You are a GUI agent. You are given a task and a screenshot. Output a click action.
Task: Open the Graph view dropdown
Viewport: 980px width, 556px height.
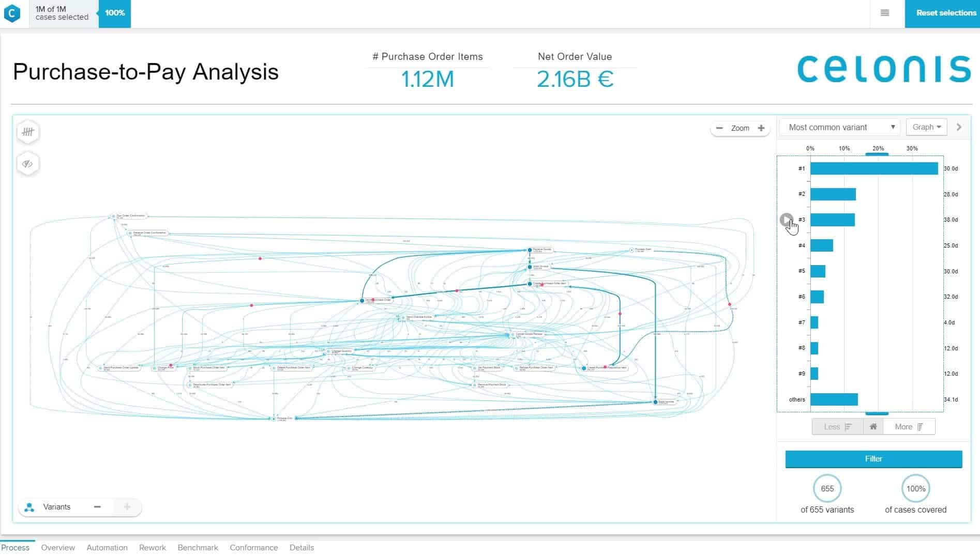[926, 127]
